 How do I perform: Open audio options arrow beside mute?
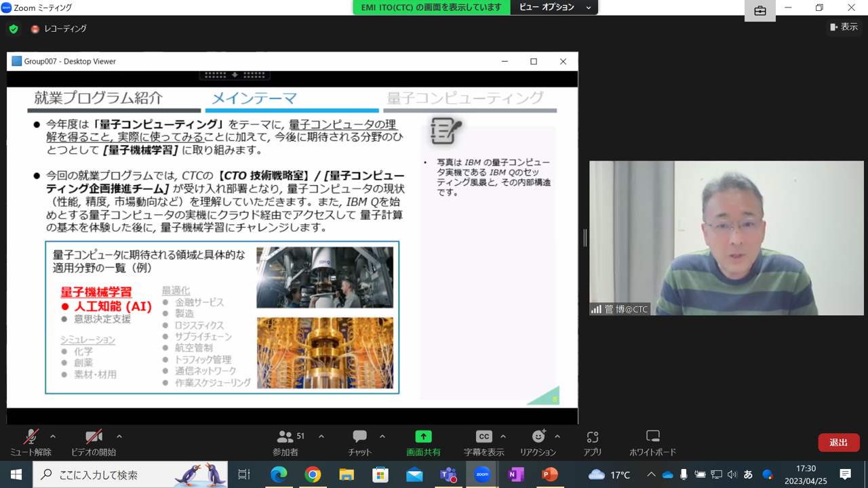[53, 436]
